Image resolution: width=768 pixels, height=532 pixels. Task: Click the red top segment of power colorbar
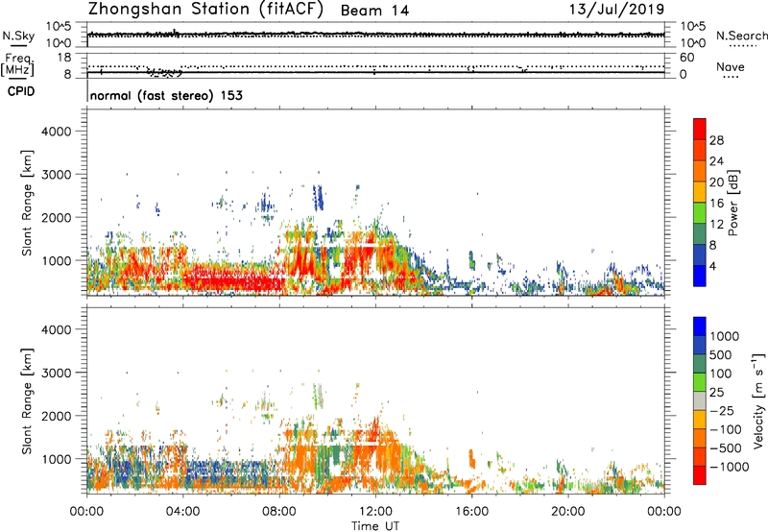[700, 129]
